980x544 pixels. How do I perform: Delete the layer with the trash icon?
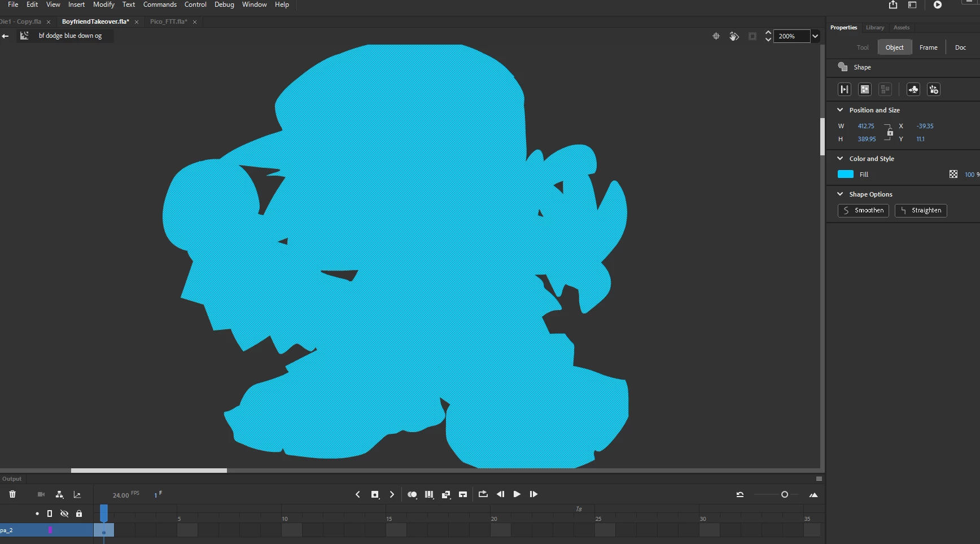tap(12, 494)
